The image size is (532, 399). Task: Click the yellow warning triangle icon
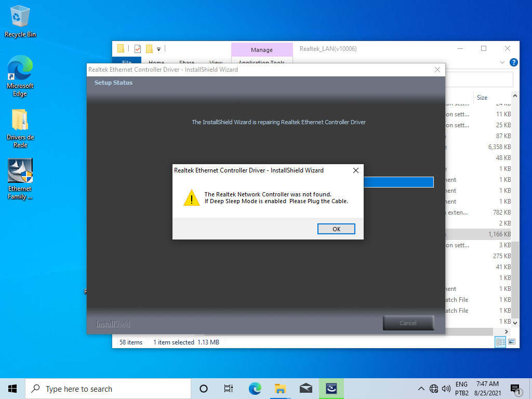pyautogui.click(x=192, y=198)
